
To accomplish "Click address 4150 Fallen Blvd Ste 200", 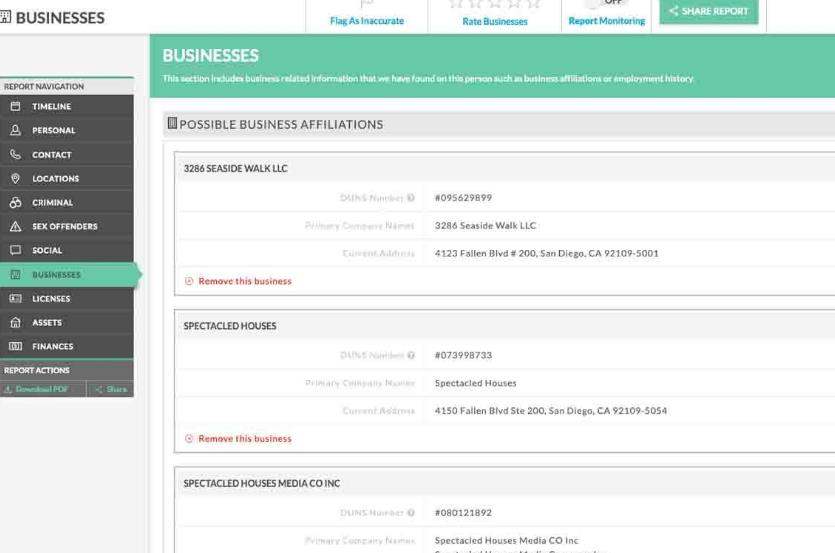I will (x=551, y=411).
